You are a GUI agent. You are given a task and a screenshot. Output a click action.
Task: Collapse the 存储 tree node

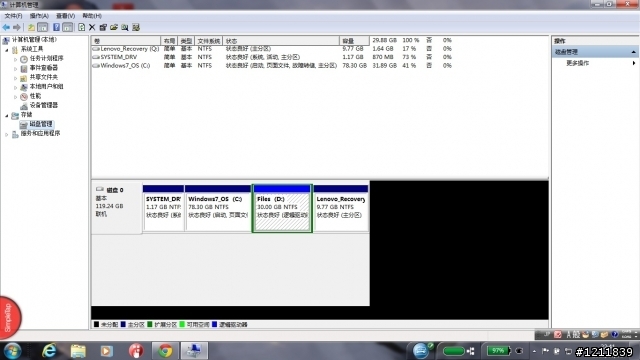click(x=7, y=116)
